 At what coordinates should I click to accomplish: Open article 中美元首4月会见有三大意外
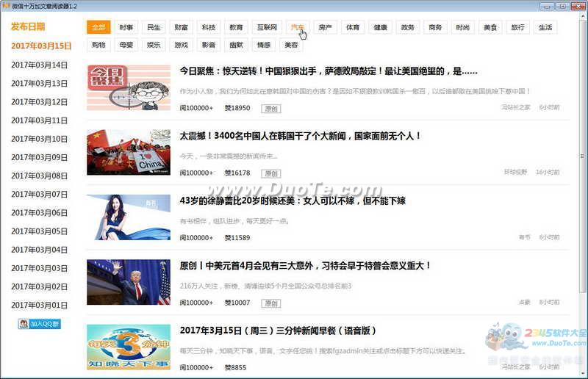click(x=305, y=266)
